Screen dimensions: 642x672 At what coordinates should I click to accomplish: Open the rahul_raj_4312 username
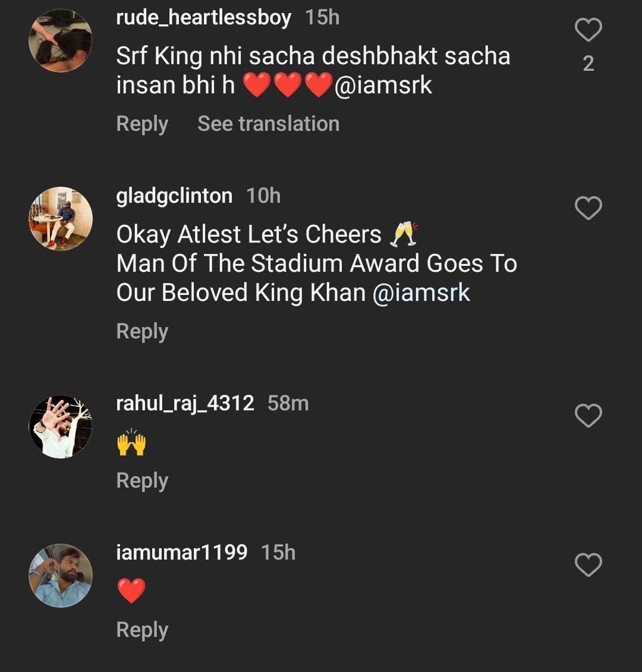pos(185,403)
